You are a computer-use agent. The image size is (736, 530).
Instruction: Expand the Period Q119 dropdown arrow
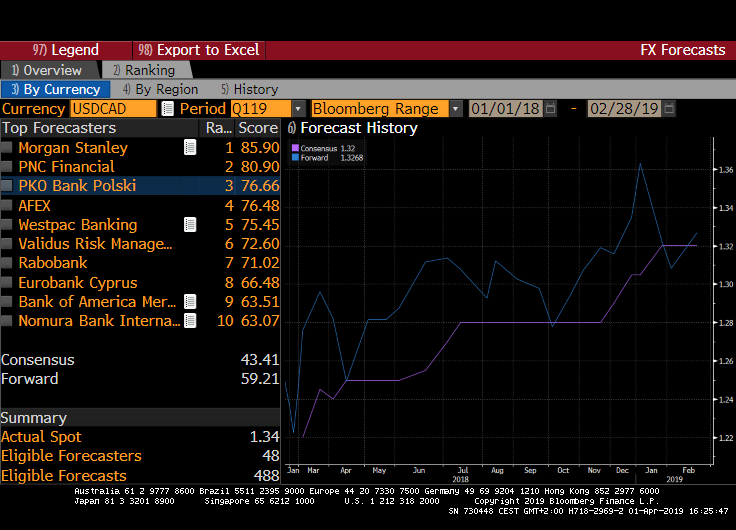298,109
